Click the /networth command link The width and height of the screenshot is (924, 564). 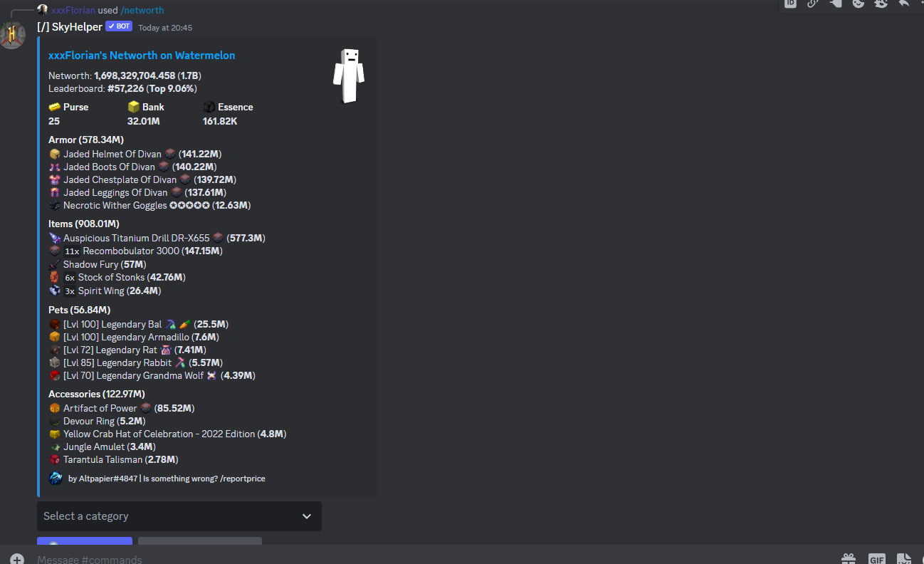142,10
